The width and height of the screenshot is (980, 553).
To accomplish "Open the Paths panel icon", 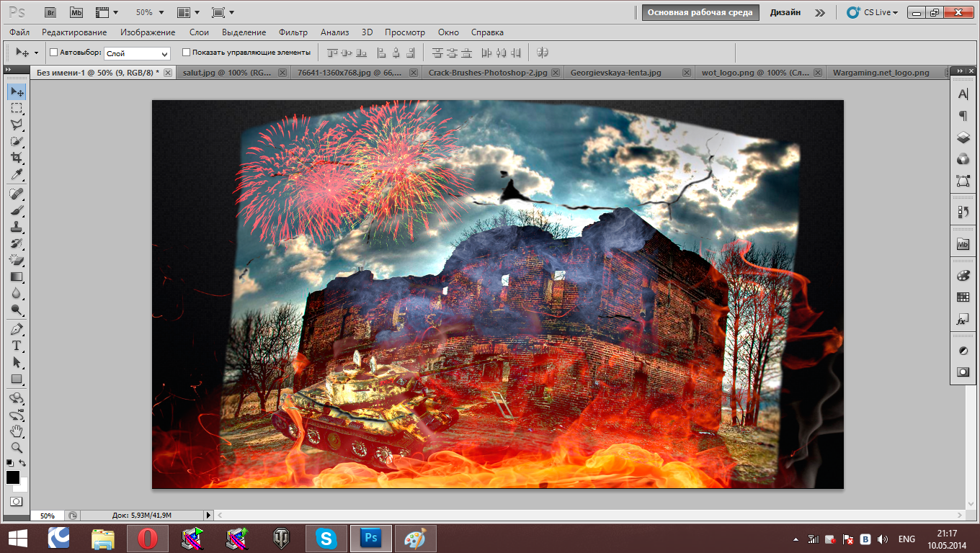I will click(x=963, y=180).
